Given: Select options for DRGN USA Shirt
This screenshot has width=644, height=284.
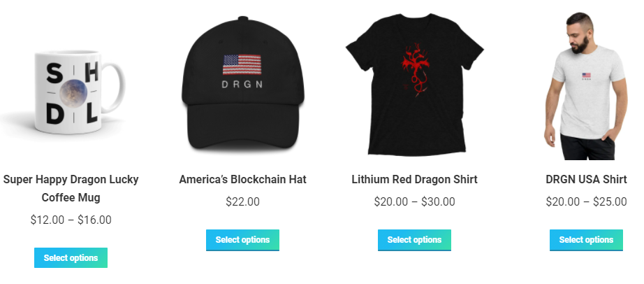Looking at the screenshot, I should point(586,240).
